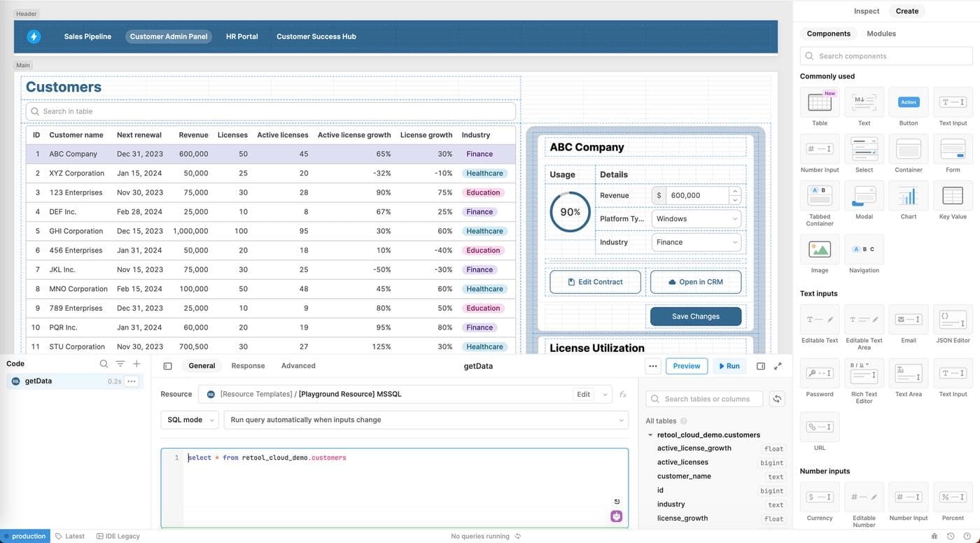Open the HR Portal navigation tab
980x543 pixels.
coord(241,36)
